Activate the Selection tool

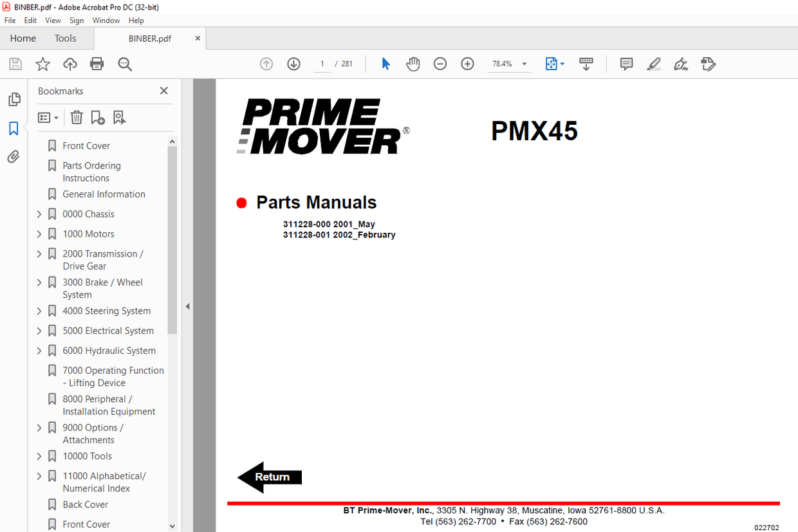pyautogui.click(x=385, y=64)
